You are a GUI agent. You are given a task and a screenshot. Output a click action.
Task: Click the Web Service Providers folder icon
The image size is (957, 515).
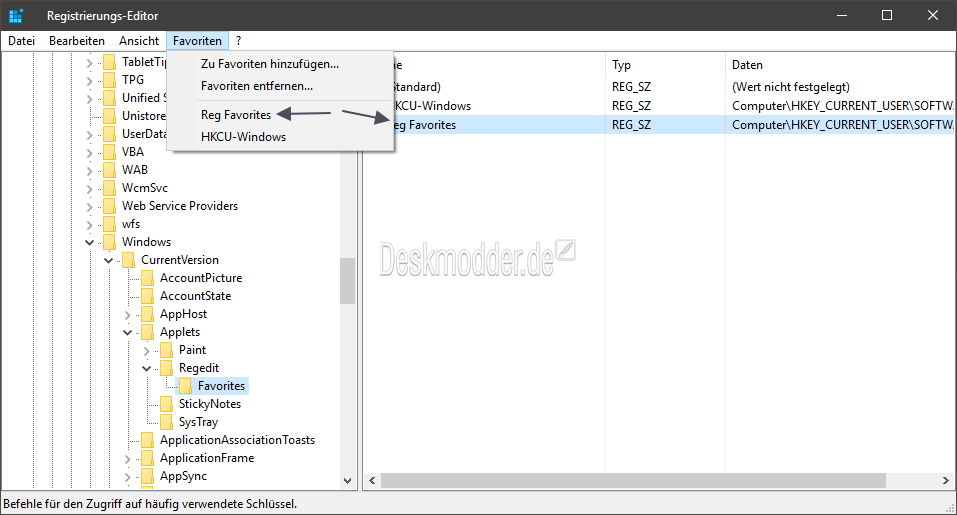109,206
